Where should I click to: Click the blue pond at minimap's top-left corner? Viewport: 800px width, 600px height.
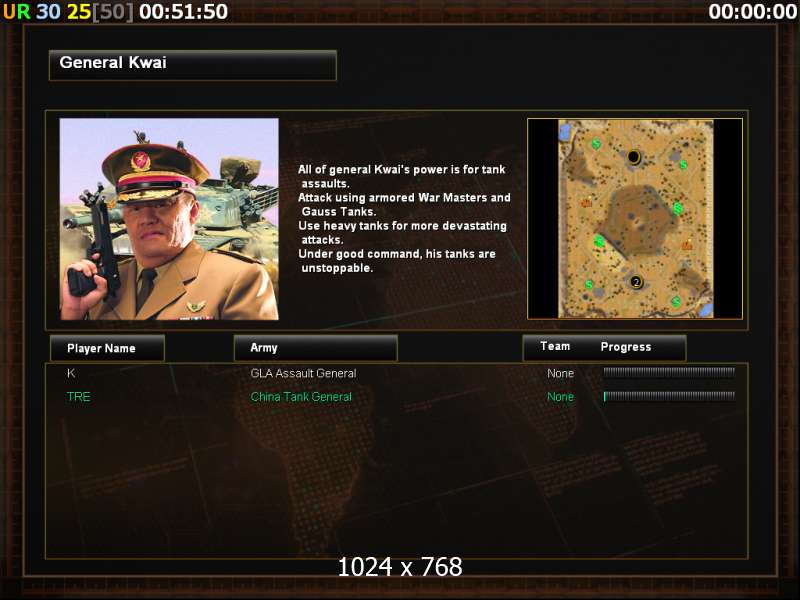tap(564, 132)
